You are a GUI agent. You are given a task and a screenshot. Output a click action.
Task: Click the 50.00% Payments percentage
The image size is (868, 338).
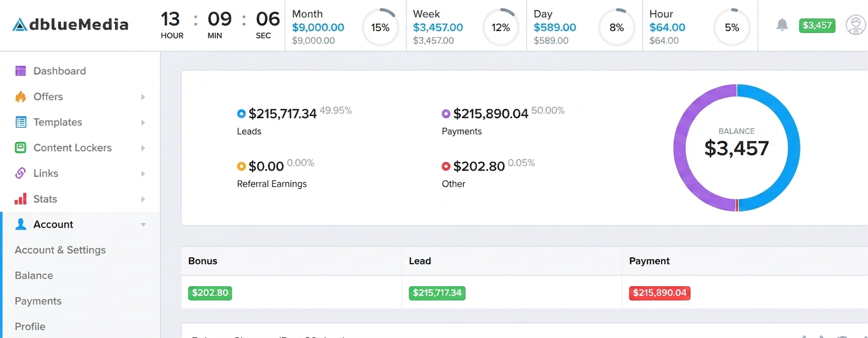click(x=548, y=110)
